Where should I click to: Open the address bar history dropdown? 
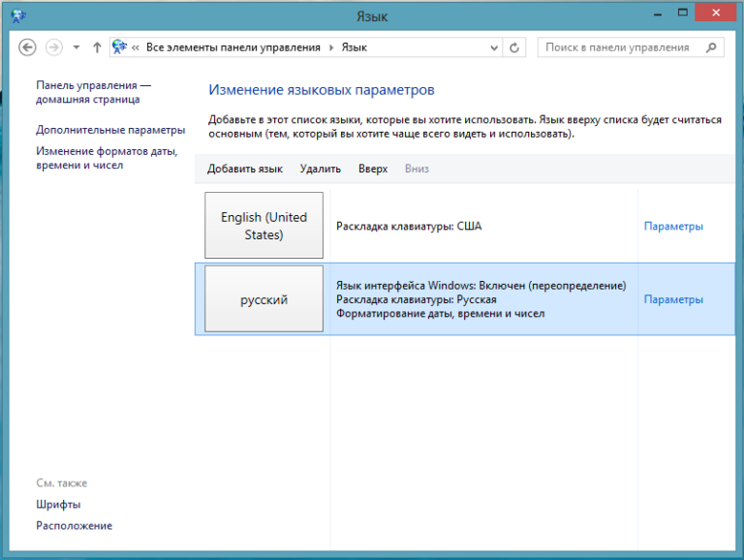coord(494,47)
